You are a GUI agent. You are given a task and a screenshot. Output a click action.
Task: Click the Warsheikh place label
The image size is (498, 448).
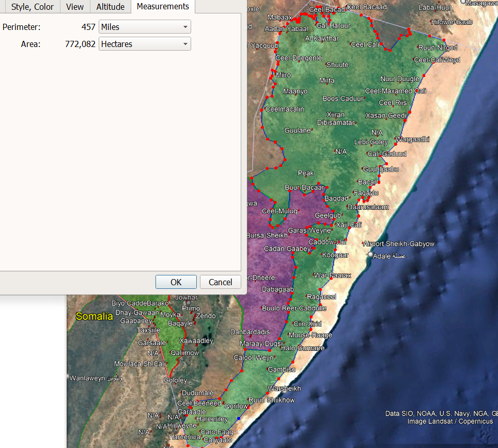pyautogui.click(x=284, y=388)
